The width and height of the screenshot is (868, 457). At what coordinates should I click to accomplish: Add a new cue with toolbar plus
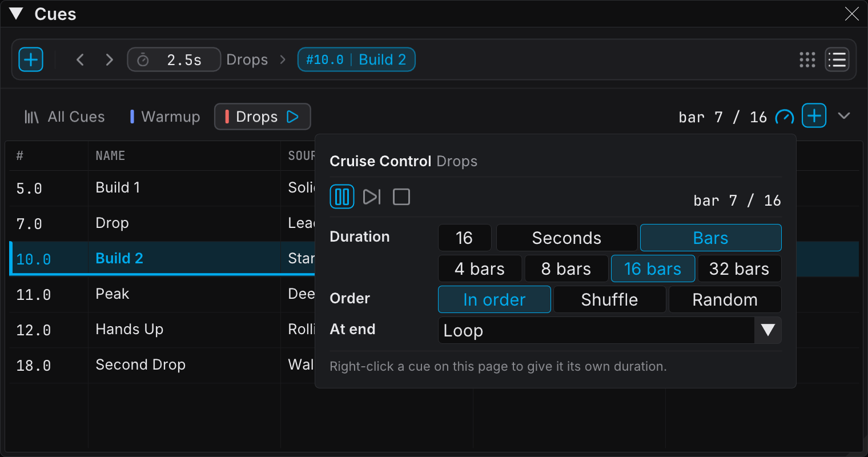31,59
